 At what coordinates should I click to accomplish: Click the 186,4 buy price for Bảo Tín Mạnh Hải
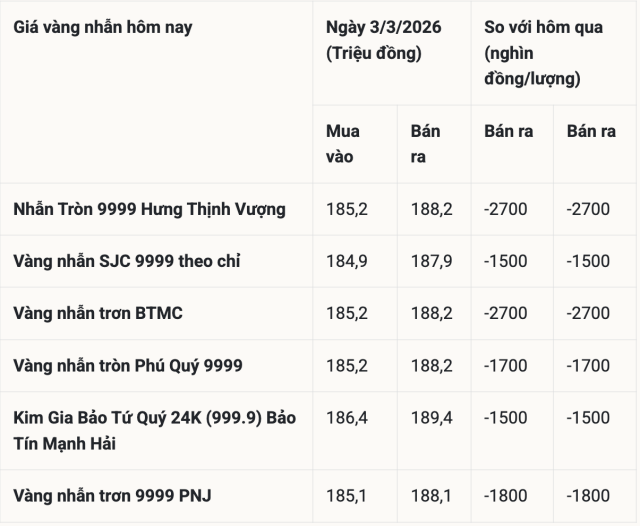click(x=345, y=417)
